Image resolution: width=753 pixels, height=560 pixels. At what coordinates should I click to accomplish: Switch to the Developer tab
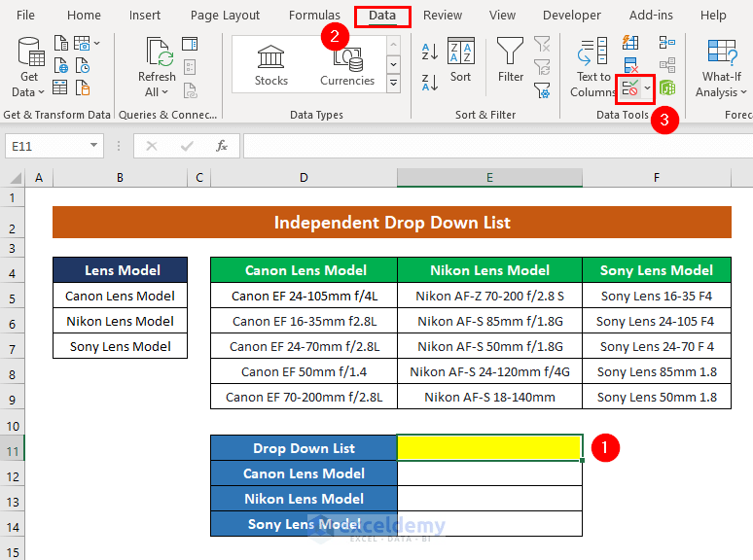571,16
